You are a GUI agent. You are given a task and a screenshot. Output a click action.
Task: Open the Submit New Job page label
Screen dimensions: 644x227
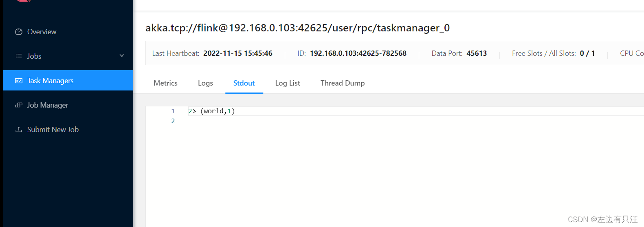pyautogui.click(x=53, y=130)
